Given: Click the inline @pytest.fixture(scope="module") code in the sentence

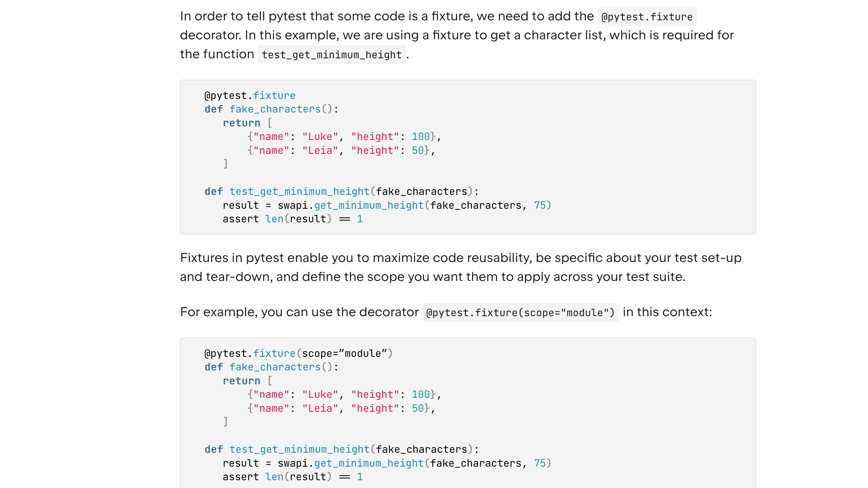Looking at the screenshot, I should pos(520,312).
